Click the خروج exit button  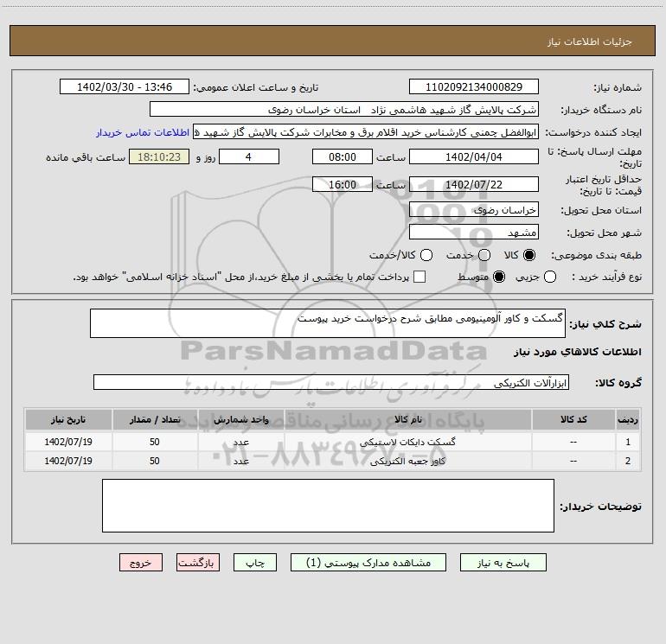[141, 563]
